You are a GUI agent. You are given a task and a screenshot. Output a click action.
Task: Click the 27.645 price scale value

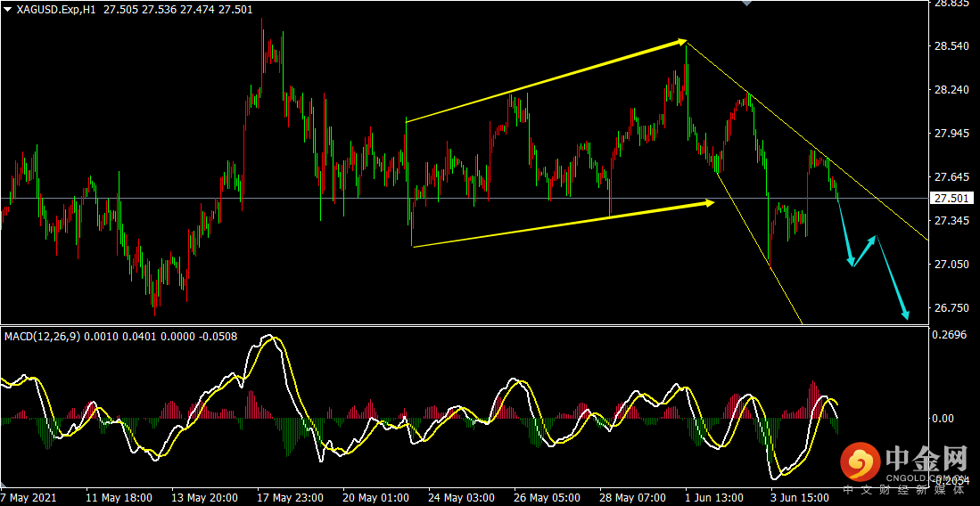click(951, 177)
